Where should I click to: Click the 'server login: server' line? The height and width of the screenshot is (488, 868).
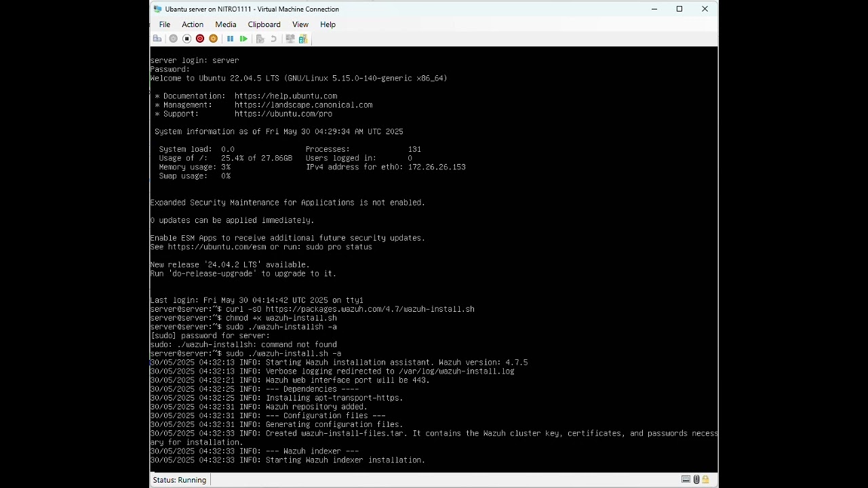coord(195,60)
